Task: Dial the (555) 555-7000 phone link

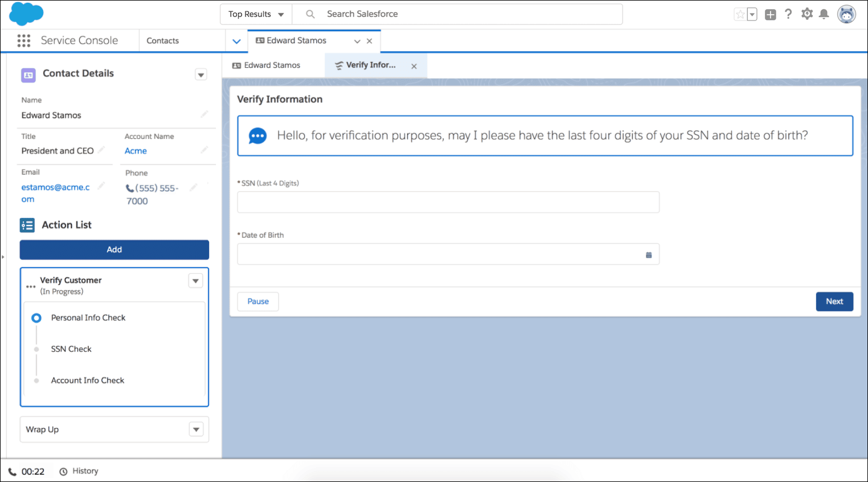Action: click(x=152, y=194)
